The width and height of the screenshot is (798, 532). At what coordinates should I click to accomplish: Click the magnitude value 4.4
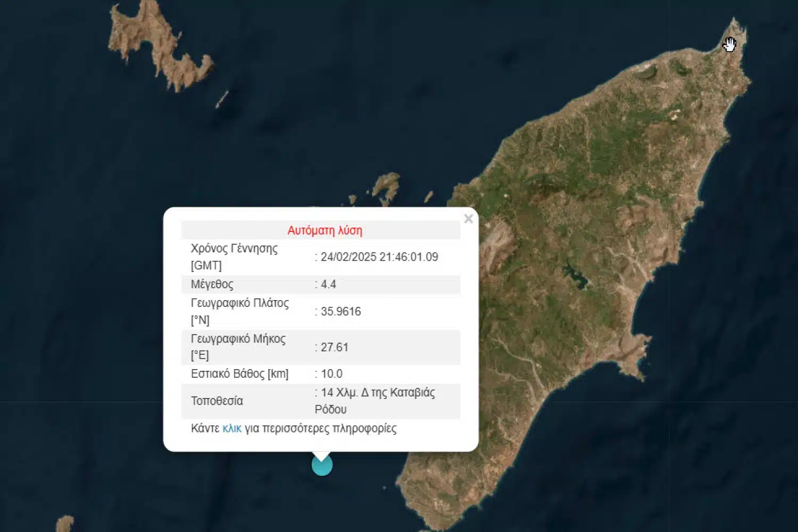point(328,284)
